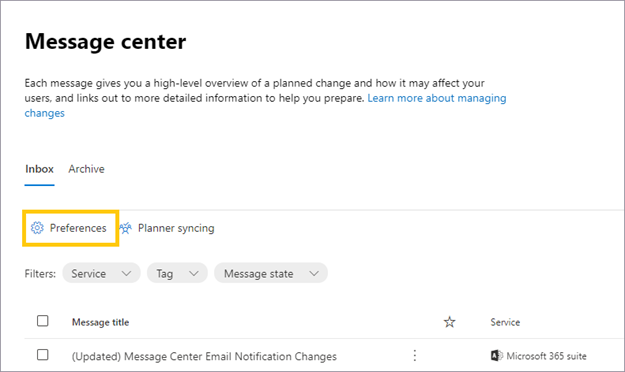
Task: Open the Message Center Email Notification Changes message
Action: coord(204,356)
